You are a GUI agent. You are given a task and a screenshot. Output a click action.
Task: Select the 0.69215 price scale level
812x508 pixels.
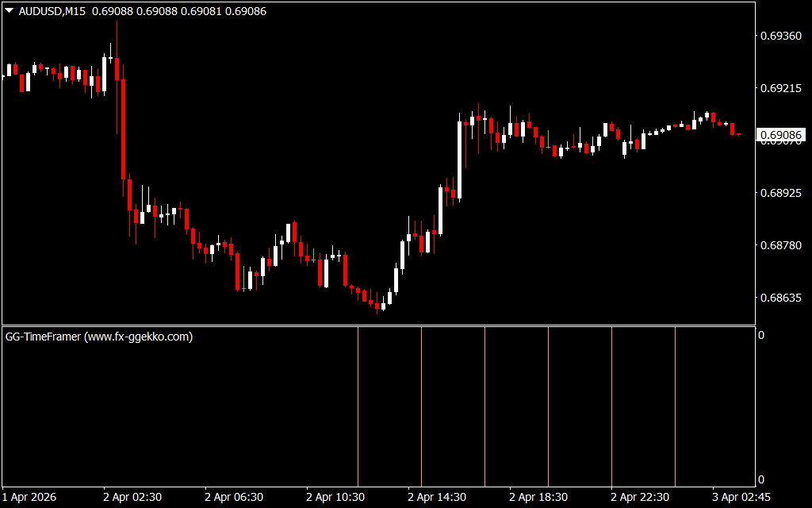(781, 89)
